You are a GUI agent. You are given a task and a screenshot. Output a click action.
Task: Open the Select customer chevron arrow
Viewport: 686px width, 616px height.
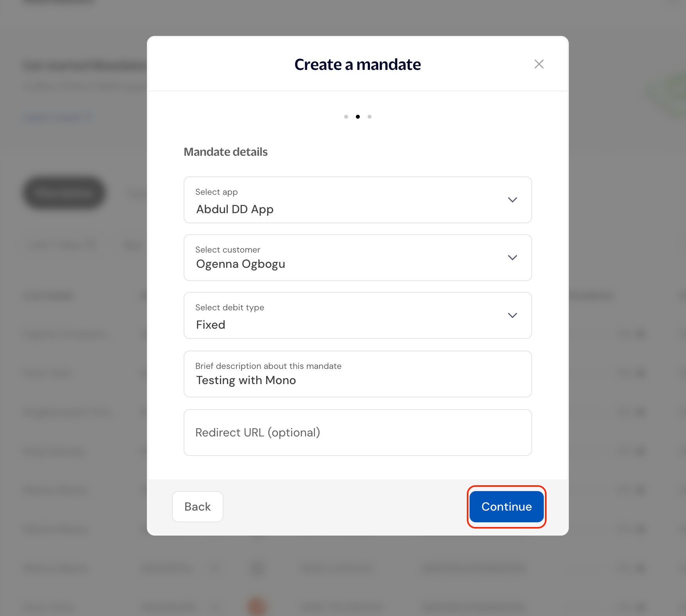click(512, 258)
